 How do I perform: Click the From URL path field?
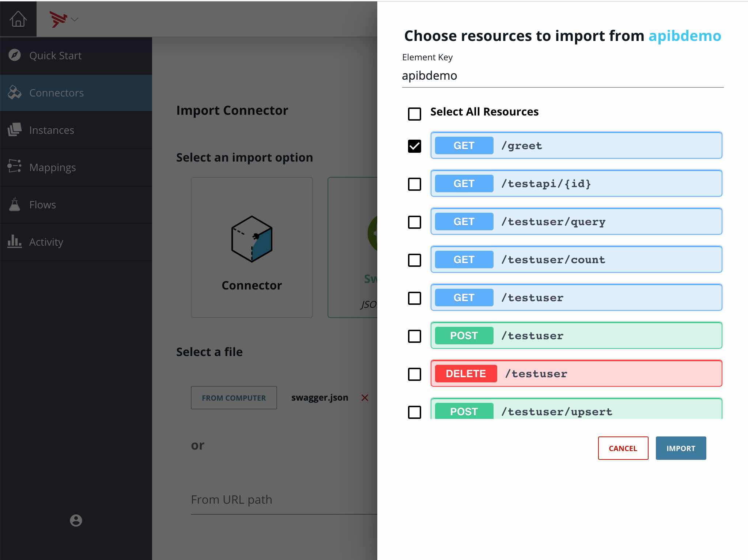click(x=284, y=500)
